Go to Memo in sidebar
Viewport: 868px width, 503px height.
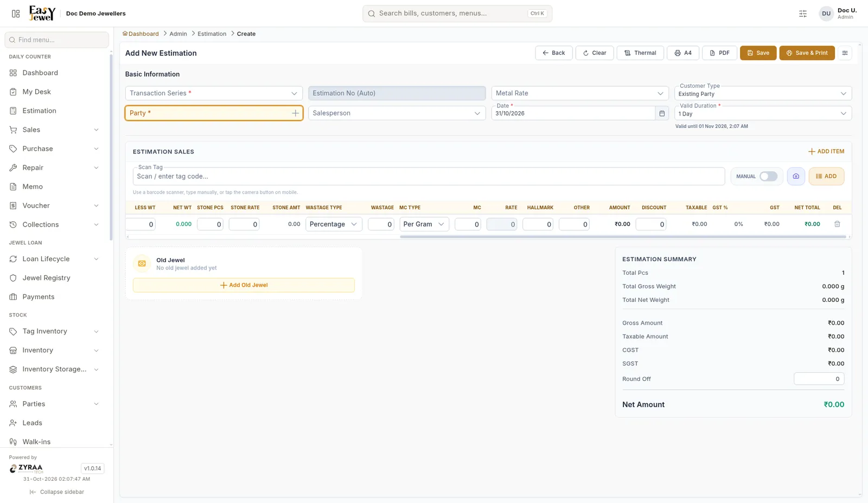[x=56, y=186]
